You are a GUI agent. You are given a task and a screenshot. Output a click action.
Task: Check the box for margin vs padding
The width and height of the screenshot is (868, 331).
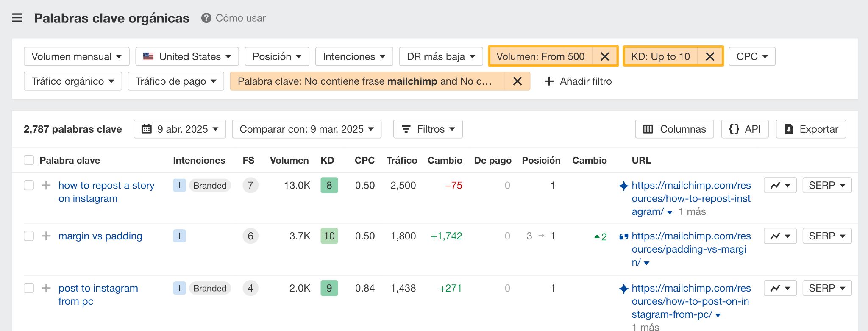click(x=29, y=236)
